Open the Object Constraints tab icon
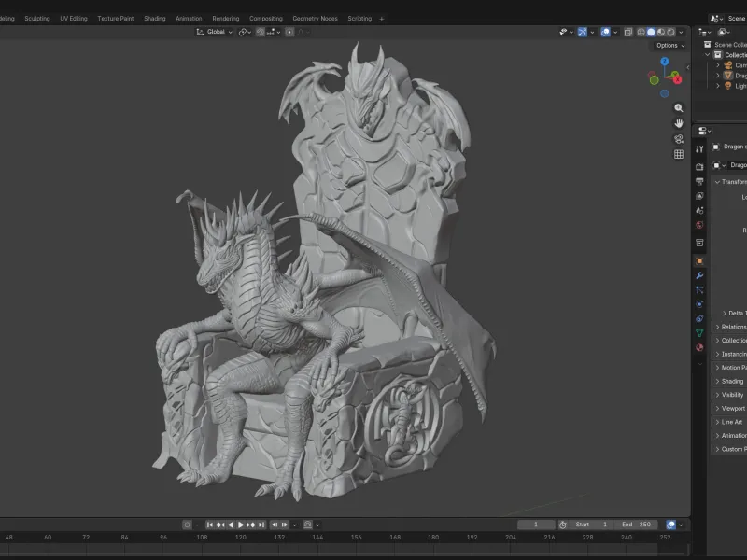The image size is (747, 560). pos(699,318)
